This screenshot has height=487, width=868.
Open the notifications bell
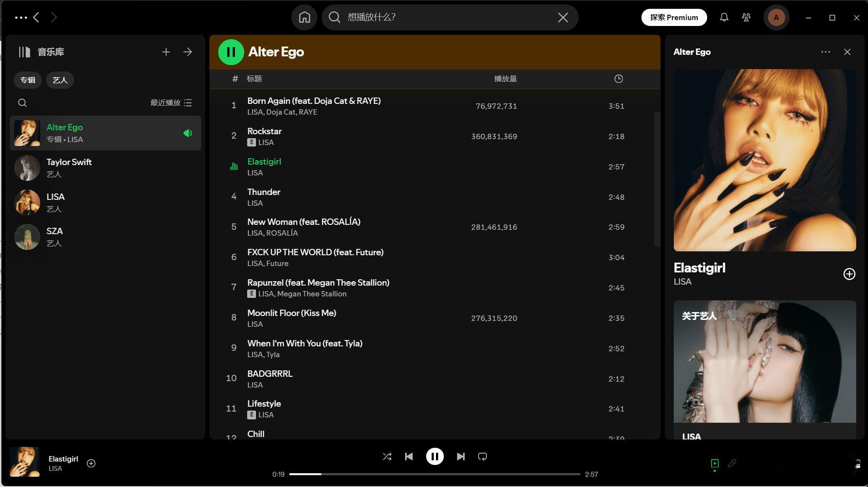[724, 18]
